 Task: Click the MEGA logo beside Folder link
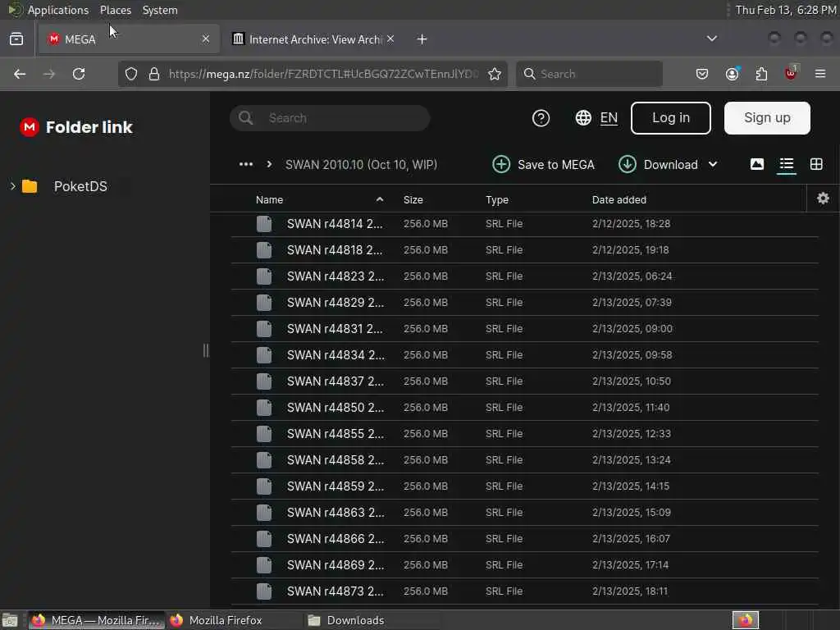click(x=30, y=127)
